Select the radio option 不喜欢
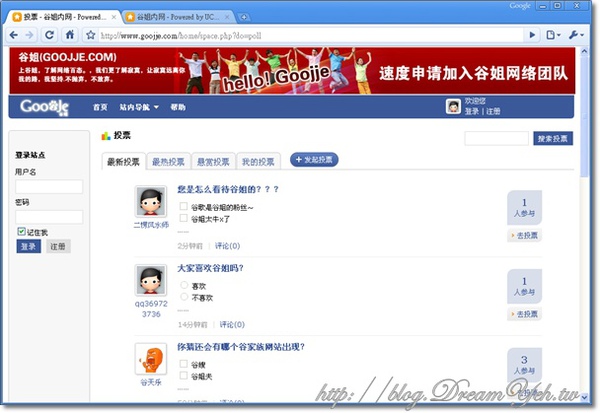The width and height of the screenshot is (600, 413). pyautogui.click(x=184, y=297)
